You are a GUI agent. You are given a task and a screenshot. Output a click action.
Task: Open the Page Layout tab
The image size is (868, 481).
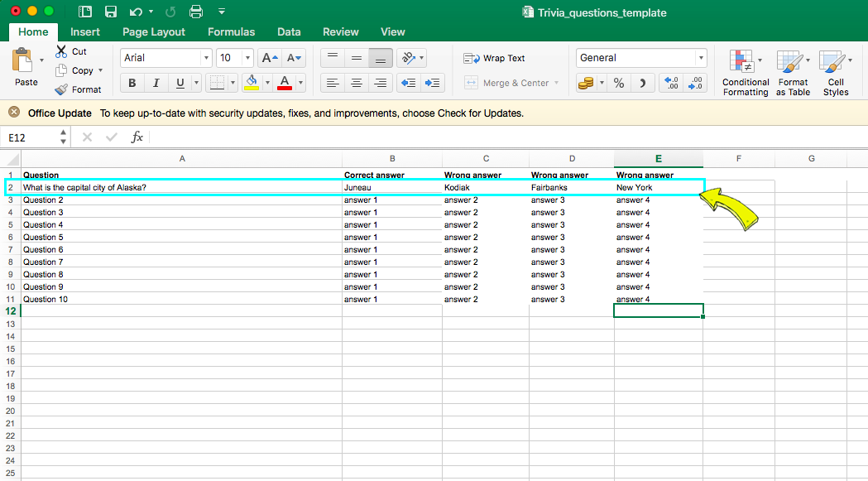[154, 31]
